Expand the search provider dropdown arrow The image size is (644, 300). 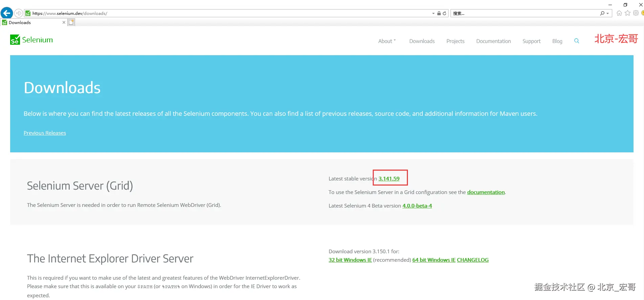pyautogui.click(x=607, y=14)
